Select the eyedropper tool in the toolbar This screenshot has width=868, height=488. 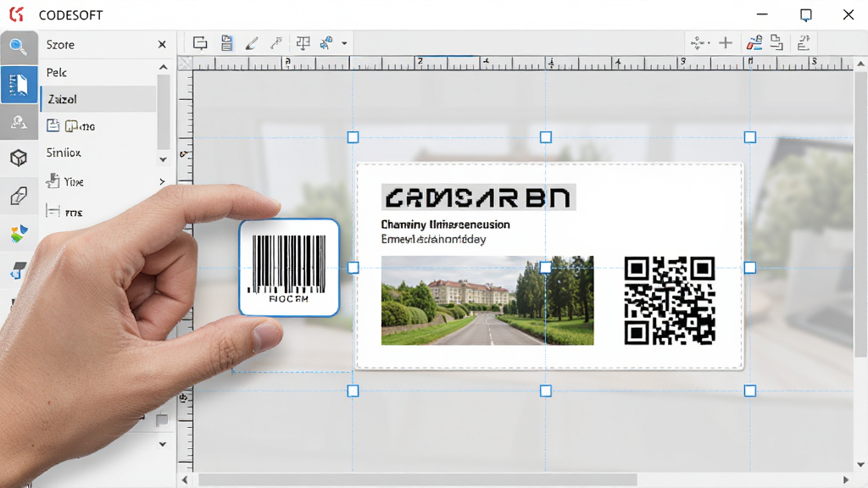pos(276,43)
